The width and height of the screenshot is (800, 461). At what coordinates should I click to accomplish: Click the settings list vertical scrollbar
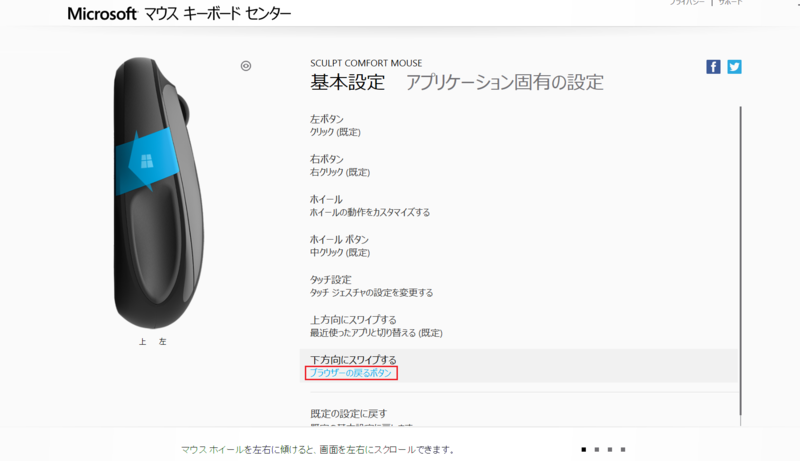[740, 260]
